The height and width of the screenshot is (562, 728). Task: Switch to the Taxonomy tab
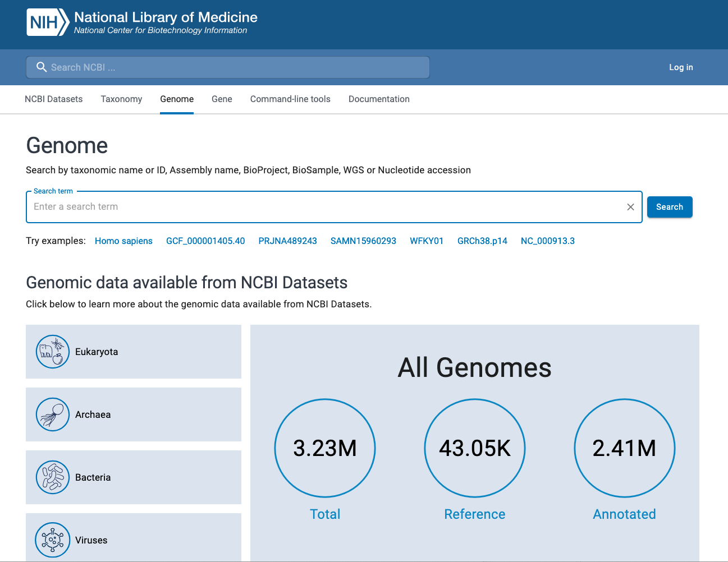coord(121,99)
